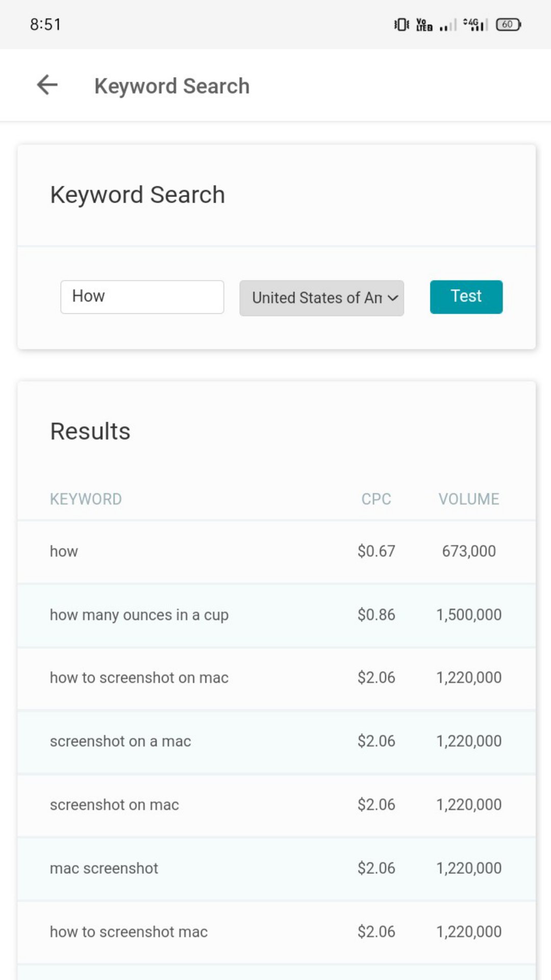Viewport: 551px width, 980px height.
Task: Click the VOLUME column header
Action: click(x=468, y=499)
